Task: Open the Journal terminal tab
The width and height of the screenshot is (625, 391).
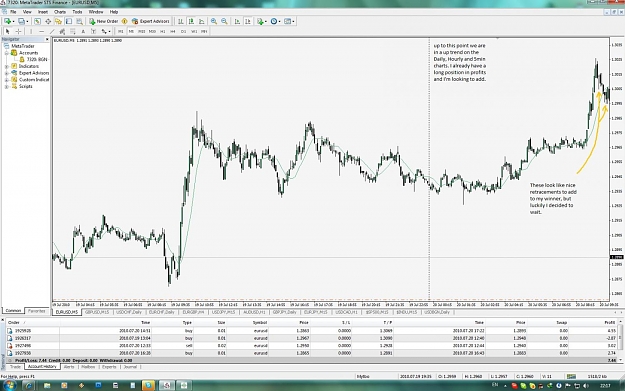Action: 130,367
